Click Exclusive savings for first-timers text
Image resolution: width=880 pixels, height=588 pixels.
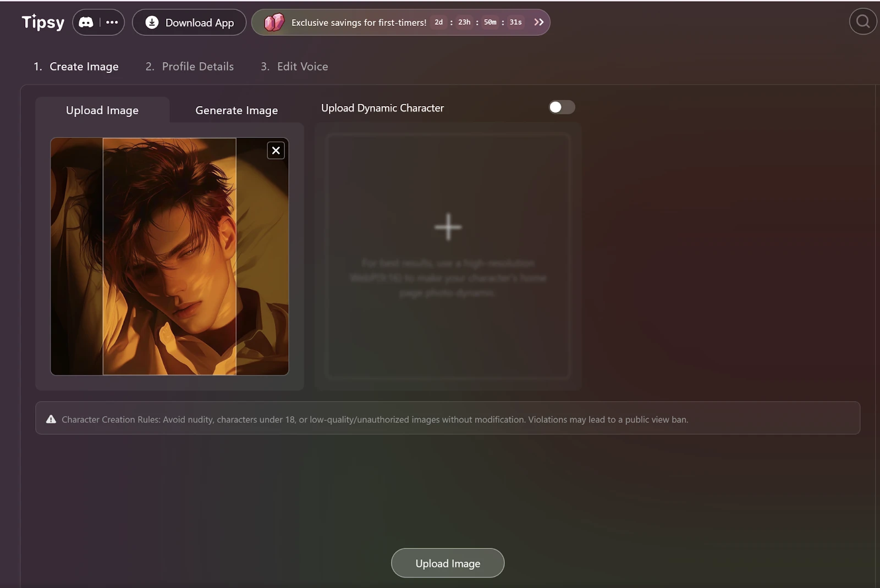359,23
